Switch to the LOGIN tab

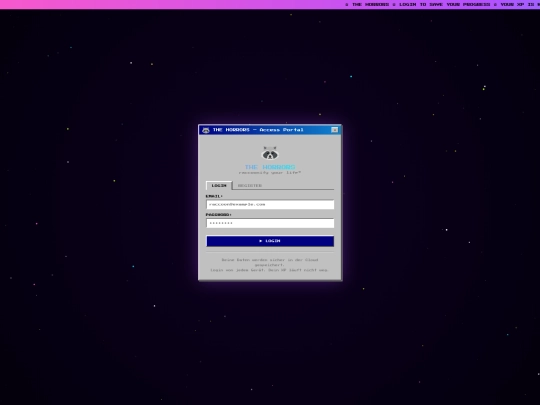219,186
